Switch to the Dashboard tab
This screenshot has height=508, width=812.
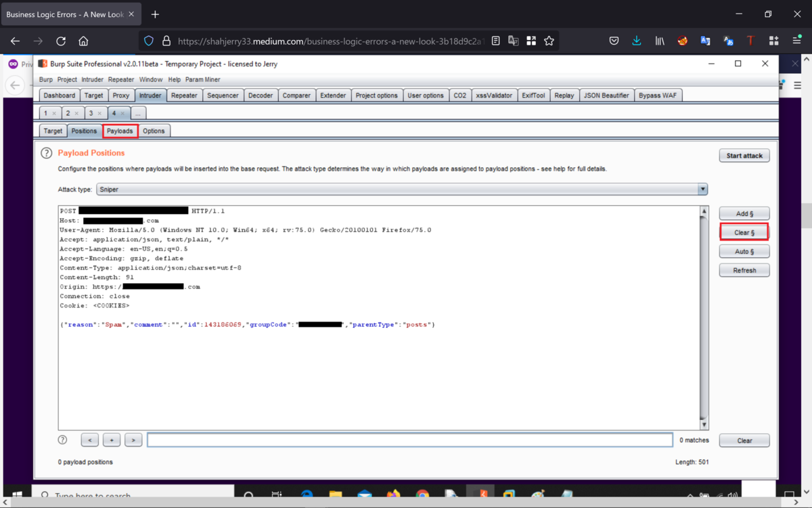pyautogui.click(x=60, y=96)
